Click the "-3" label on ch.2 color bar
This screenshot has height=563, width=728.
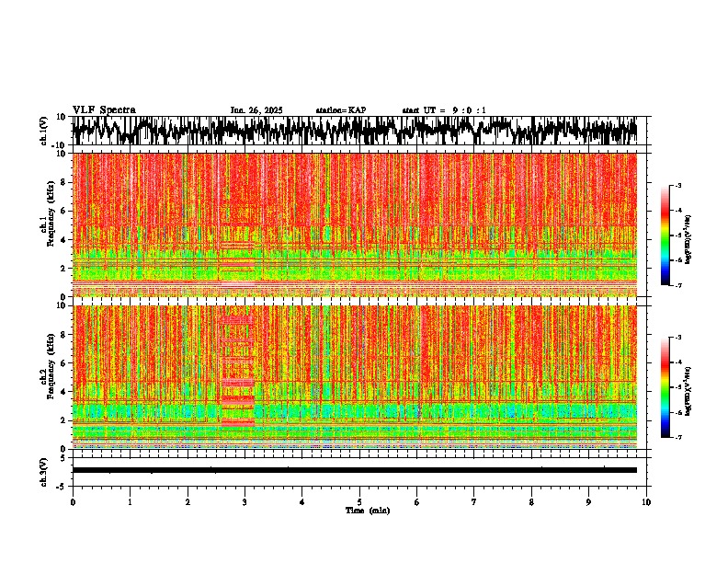(x=678, y=338)
